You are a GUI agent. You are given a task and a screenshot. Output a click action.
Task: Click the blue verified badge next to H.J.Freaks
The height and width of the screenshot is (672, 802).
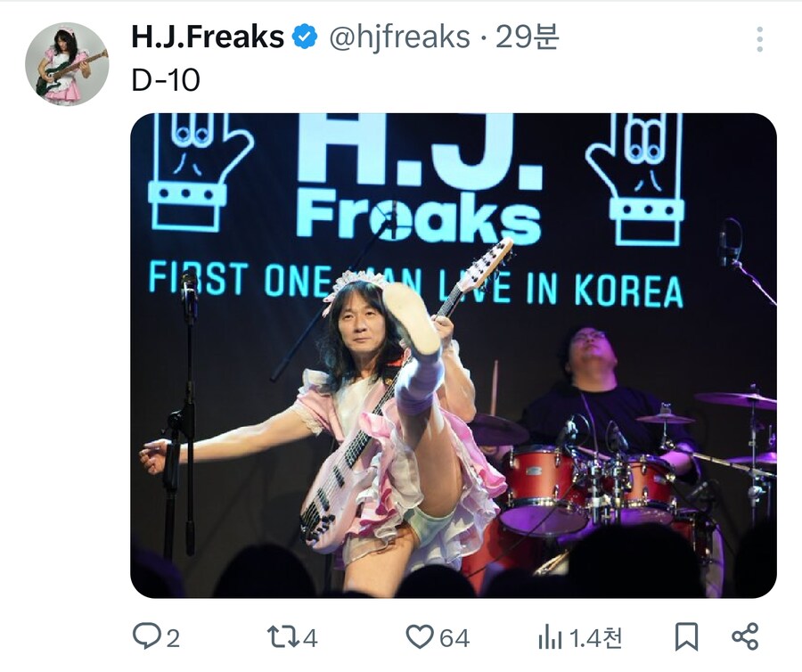[x=304, y=35]
